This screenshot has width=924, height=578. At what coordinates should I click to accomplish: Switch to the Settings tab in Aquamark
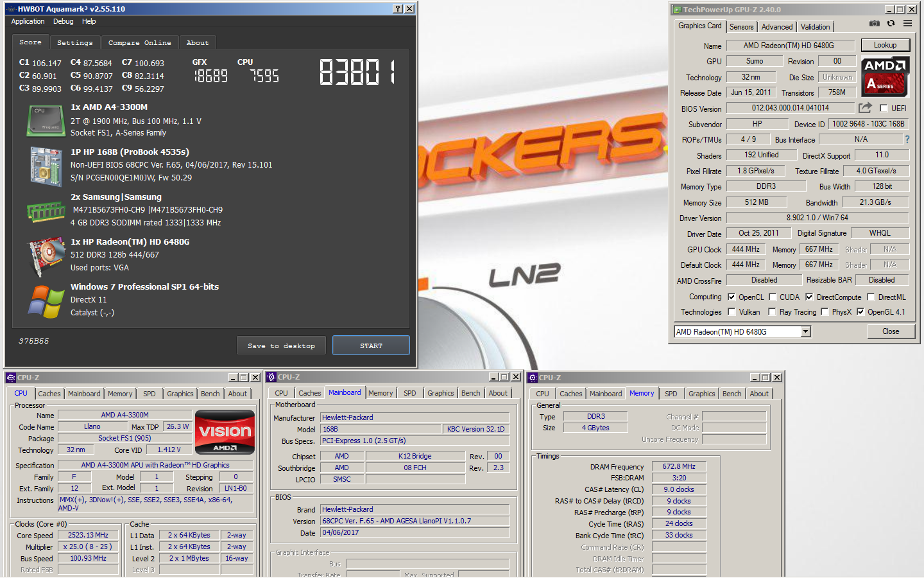click(x=74, y=42)
